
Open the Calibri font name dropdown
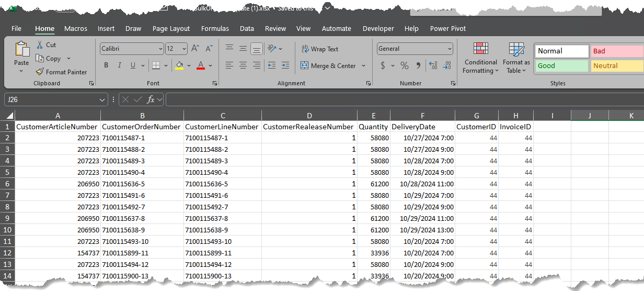tap(160, 49)
